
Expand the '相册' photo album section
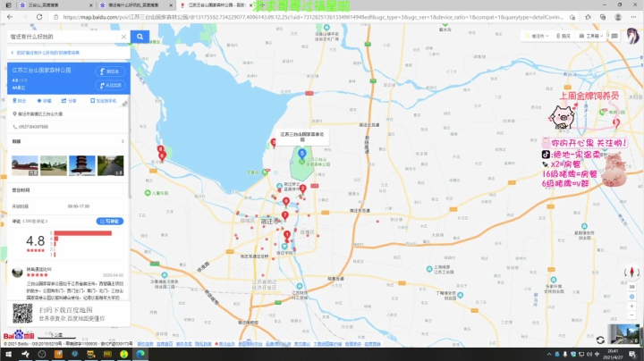(68, 141)
